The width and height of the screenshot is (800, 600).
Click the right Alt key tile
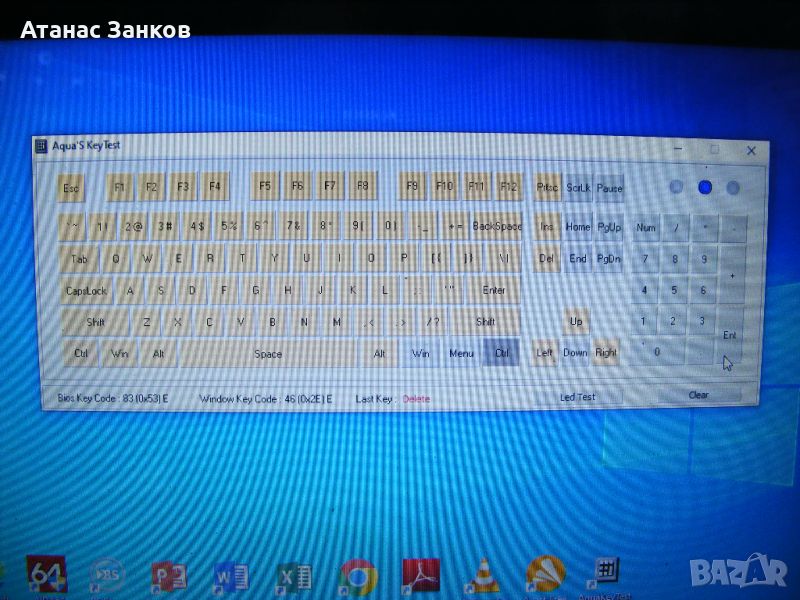pos(379,354)
